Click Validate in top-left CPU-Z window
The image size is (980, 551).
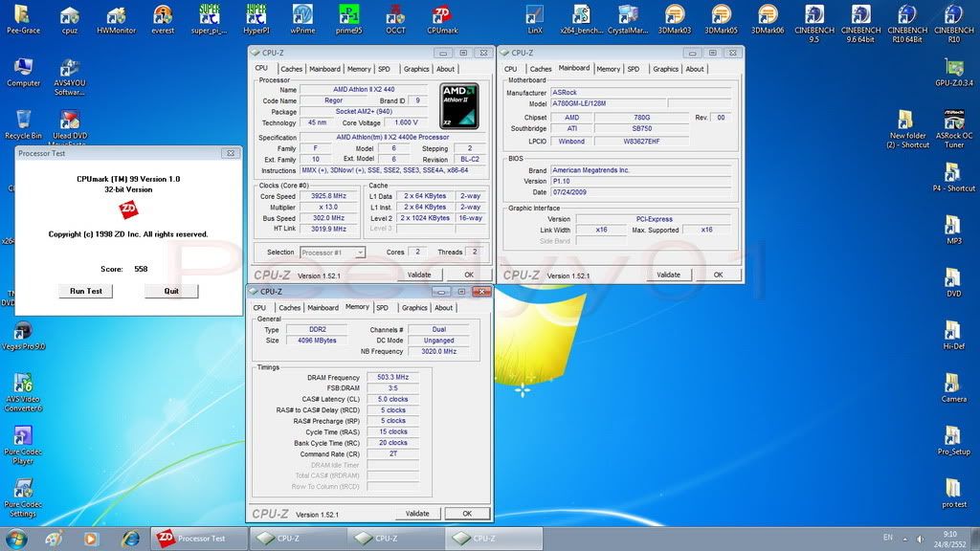coord(419,275)
